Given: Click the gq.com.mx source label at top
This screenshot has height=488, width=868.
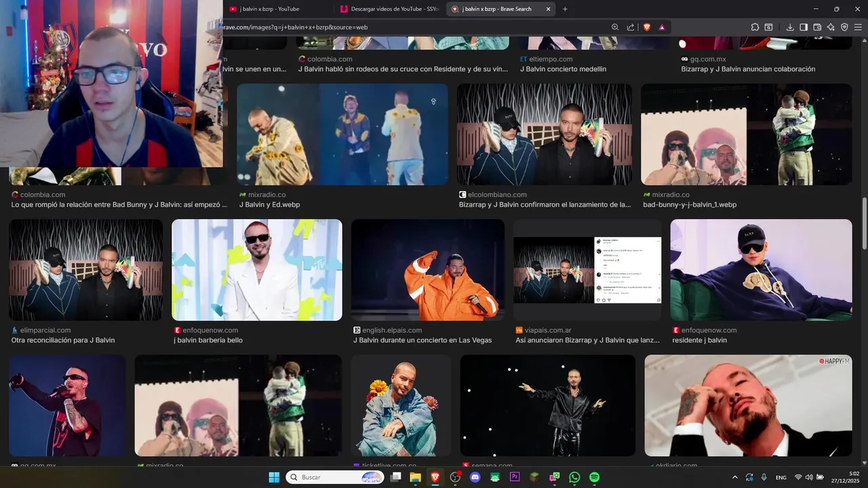Looking at the screenshot, I should (703, 59).
